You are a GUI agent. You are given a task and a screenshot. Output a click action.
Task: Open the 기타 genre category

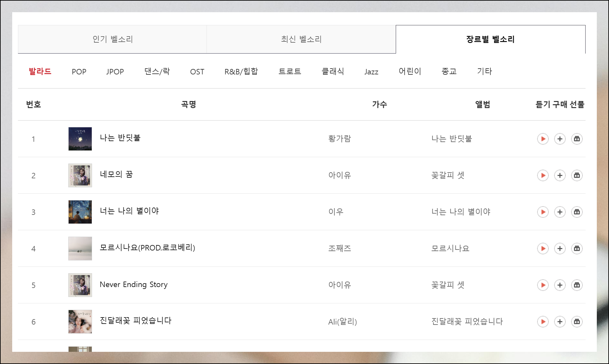(x=485, y=71)
